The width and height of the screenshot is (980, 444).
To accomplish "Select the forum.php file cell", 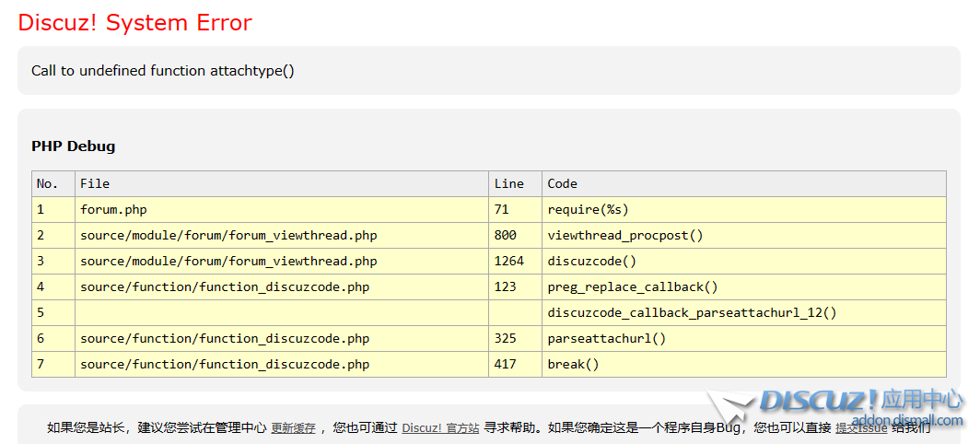I will coord(282,209).
